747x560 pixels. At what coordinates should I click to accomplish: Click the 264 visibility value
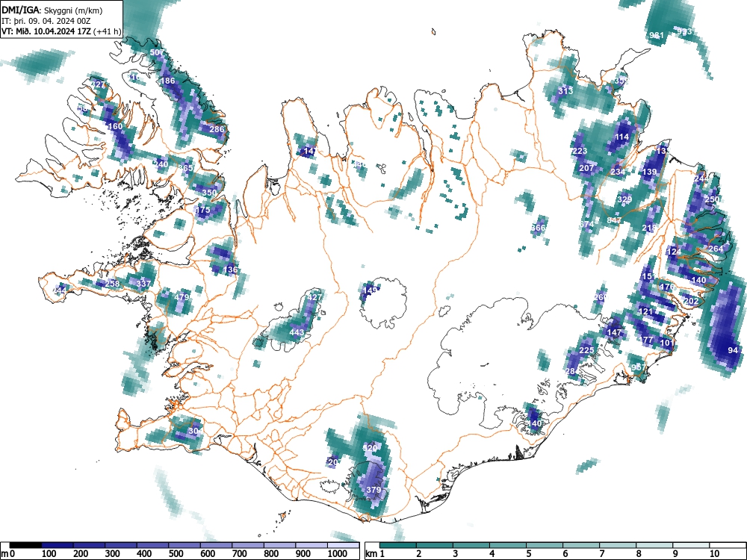pyautogui.click(x=716, y=249)
